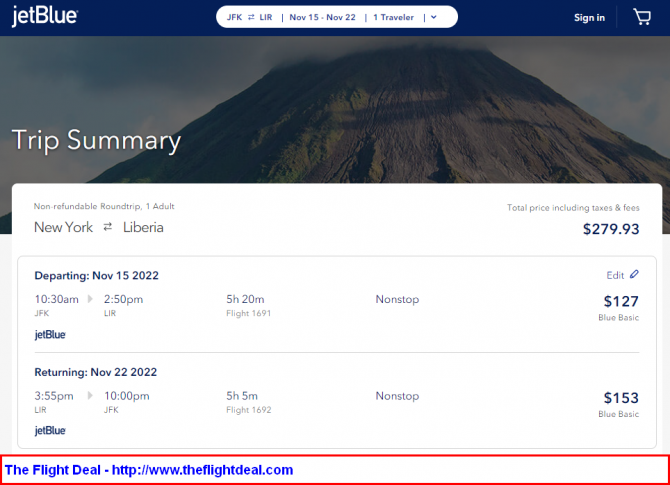Viewport: 670px width, 485px height.
Task: Expand the trip search dropdown chevron
Action: click(x=434, y=18)
